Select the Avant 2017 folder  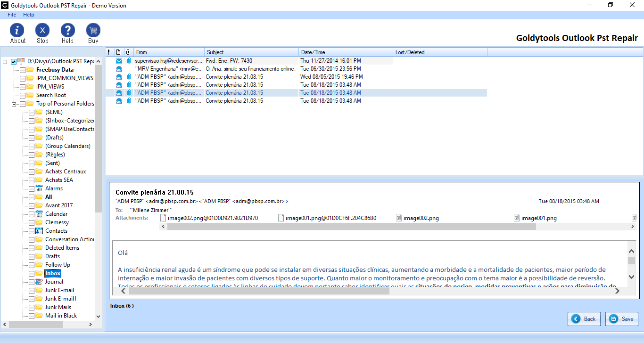pos(59,205)
